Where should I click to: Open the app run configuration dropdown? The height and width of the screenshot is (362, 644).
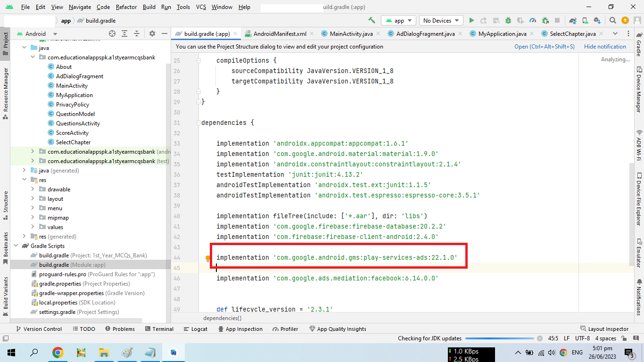(x=398, y=20)
